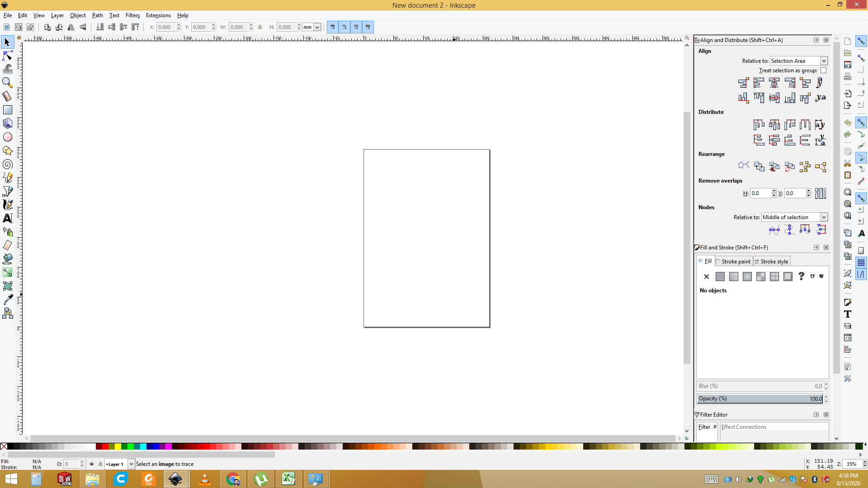
Task: Pick colors with the Dropper tool
Action: pos(7,299)
